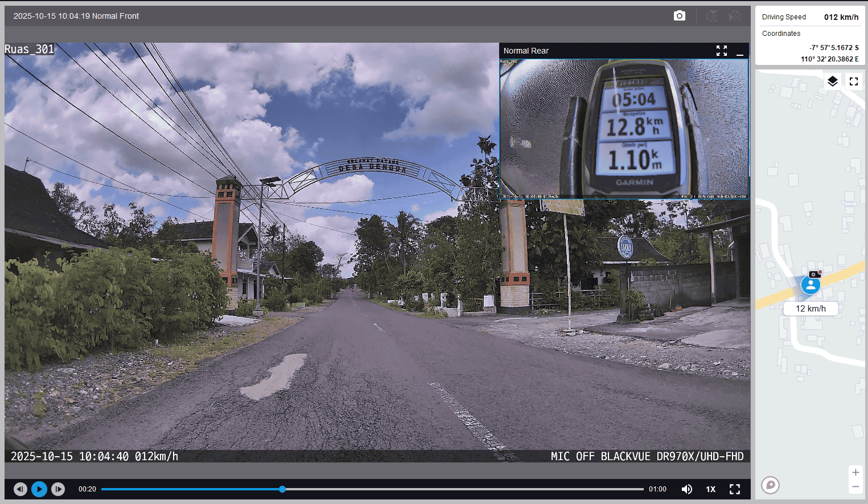The width and height of the screenshot is (868, 504).
Task: Zoom in on the map
Action: tap(855, 472)
